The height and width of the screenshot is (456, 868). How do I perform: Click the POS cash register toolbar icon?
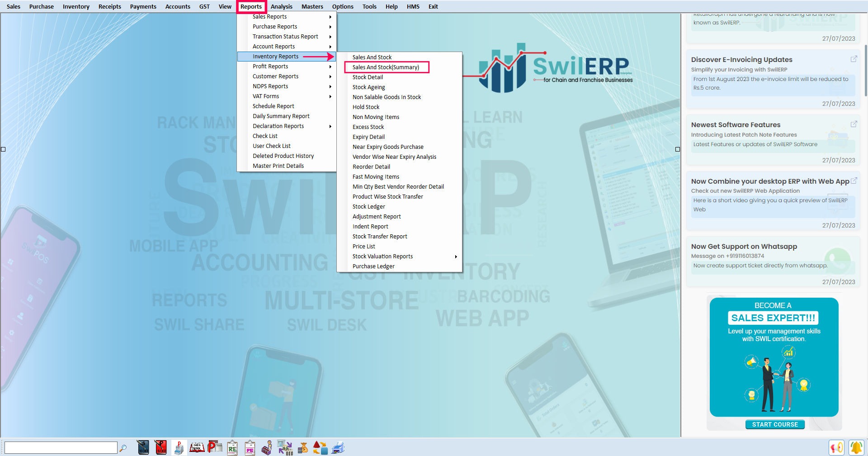coord(179,447)
